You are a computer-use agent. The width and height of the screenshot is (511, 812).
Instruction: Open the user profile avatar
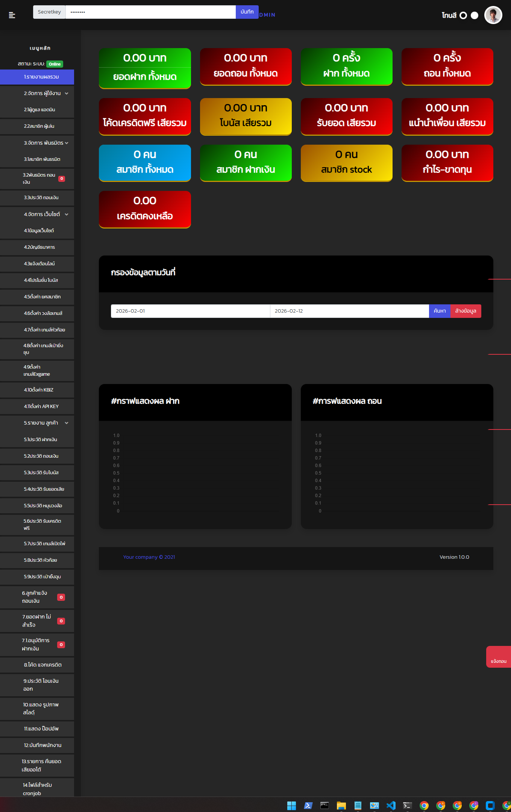tap(493, 15)
